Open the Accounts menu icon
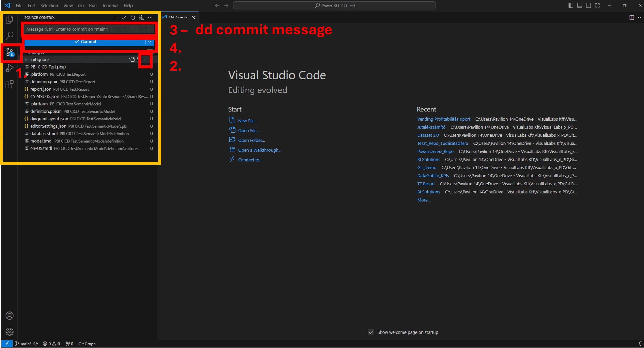 [10, 316]
